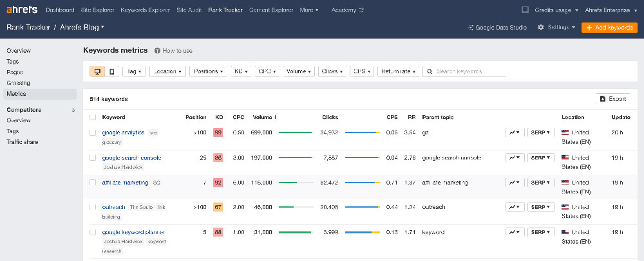Open chart icon for google keyword planner row

click(x=515, y=232)
